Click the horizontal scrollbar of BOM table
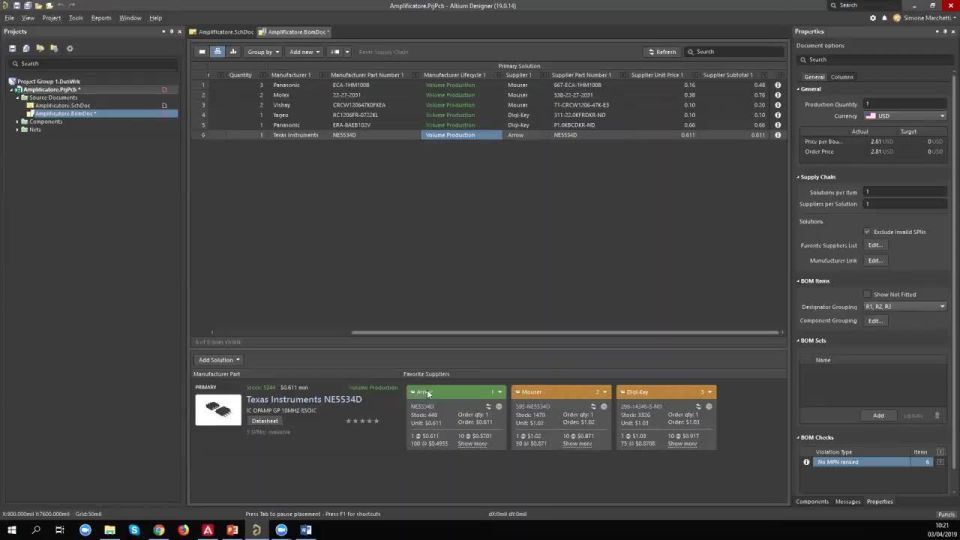 click(x=565, y=332)
